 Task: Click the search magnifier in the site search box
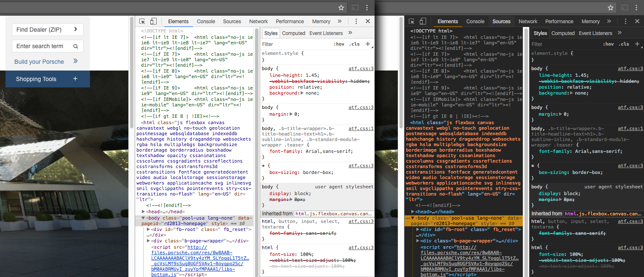(76, 46)
